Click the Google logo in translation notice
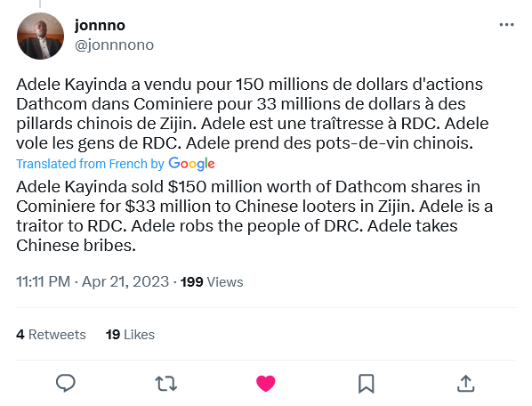The image size is (532, 406). pos(191,164)
